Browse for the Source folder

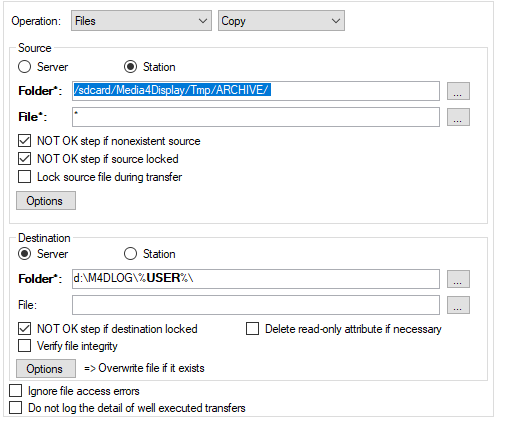point(458,91)
